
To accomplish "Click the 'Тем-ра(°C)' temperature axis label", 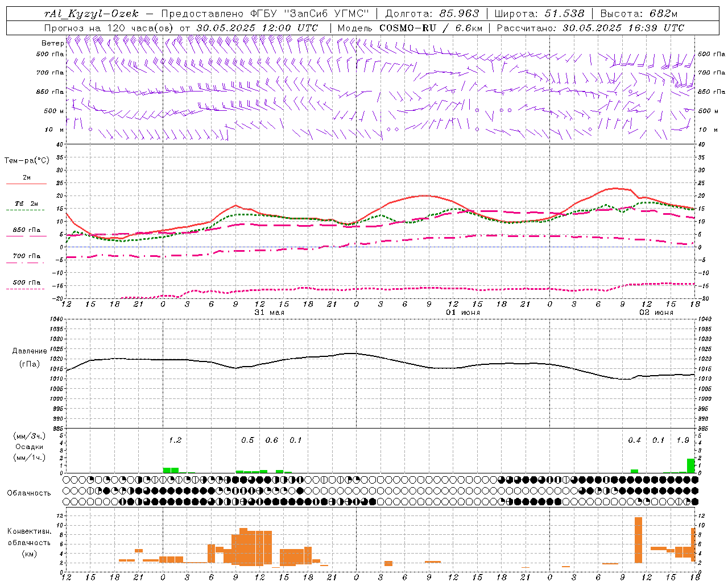I will pos(27,161).
